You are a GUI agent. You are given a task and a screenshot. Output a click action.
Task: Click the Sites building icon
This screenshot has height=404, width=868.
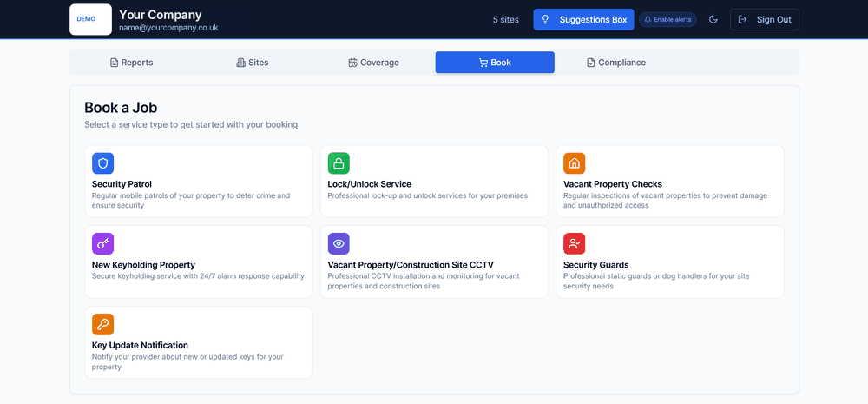[240, 63]
